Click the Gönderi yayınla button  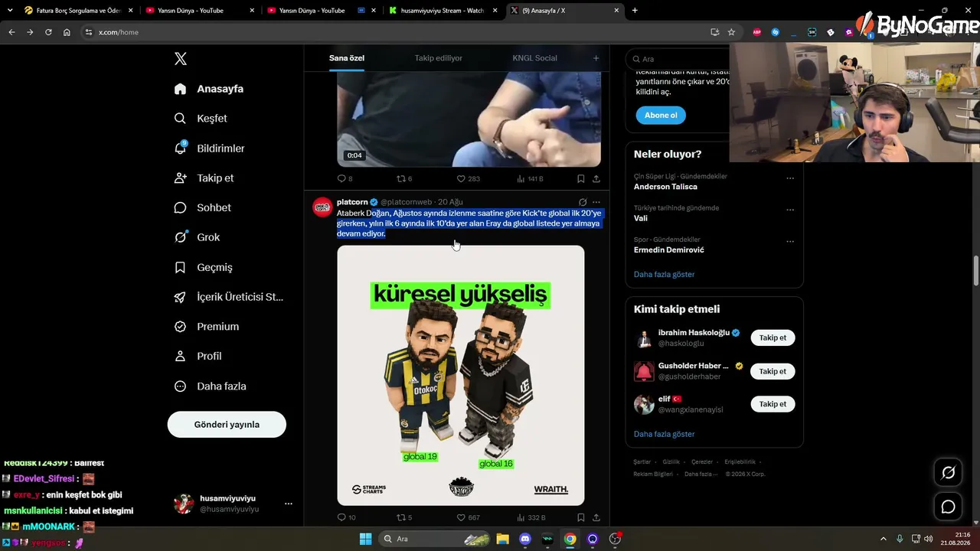(227, 425)
